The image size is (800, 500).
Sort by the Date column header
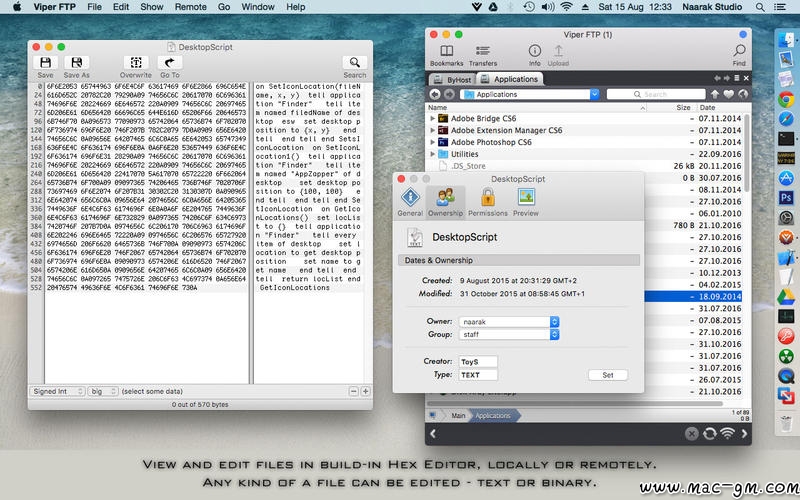coord(719,108)
